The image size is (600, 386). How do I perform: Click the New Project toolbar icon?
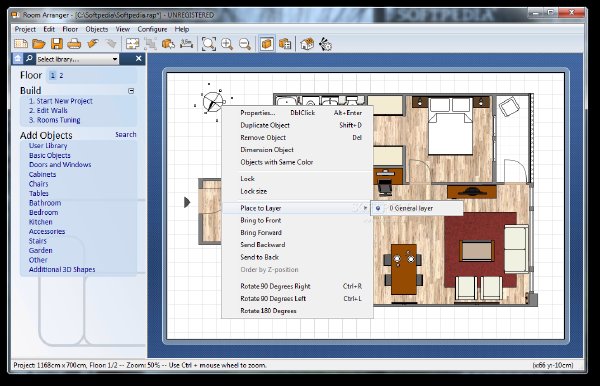tap(21, 44)
